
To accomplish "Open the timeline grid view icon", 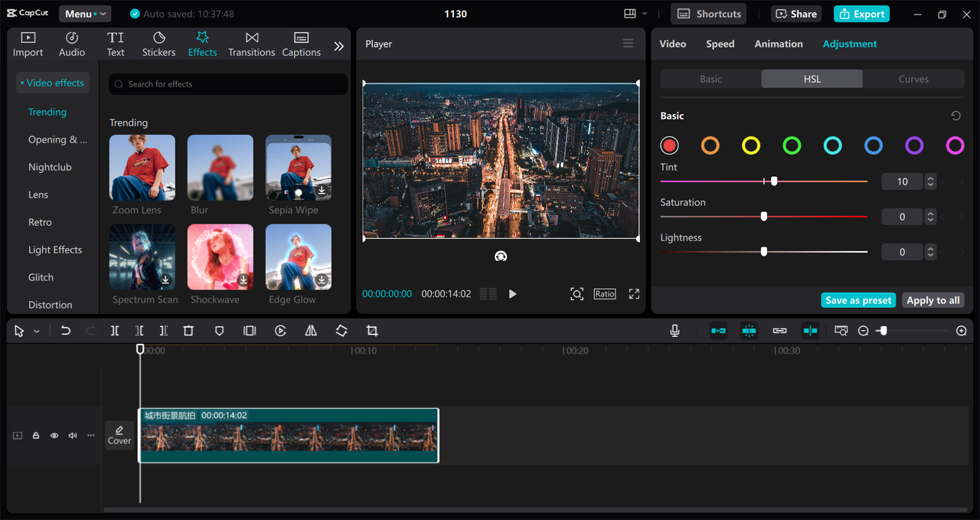I will pyautogui.click(x=488, y=294).
